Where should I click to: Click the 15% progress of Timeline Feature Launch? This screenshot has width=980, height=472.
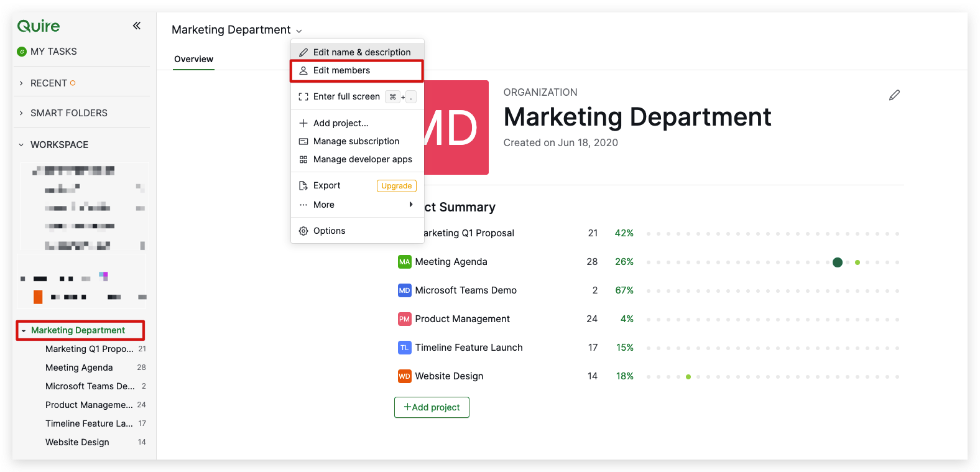[625, 348]
